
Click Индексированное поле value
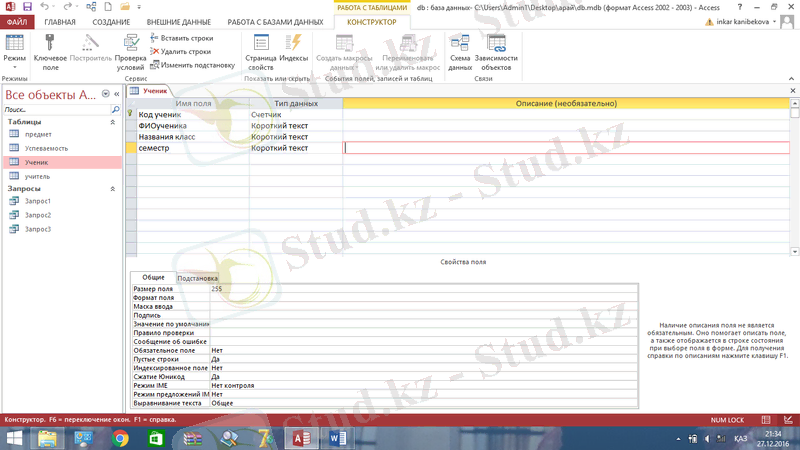pos(423,368)
